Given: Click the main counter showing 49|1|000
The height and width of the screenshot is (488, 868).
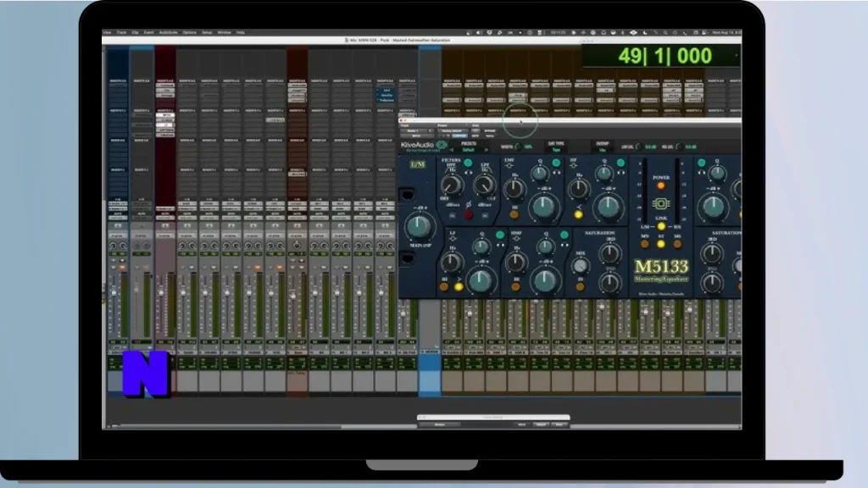Looking at the screenshot, I should 665,56.
